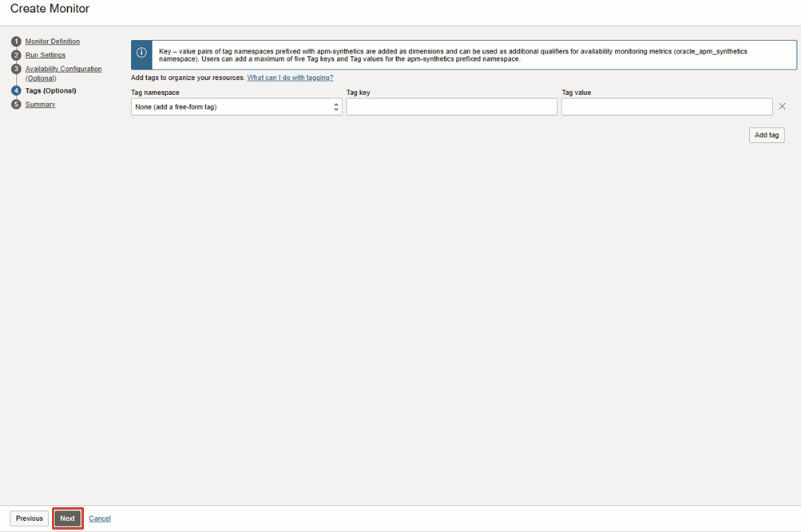Navigate to Summary step

click(40, 105)
